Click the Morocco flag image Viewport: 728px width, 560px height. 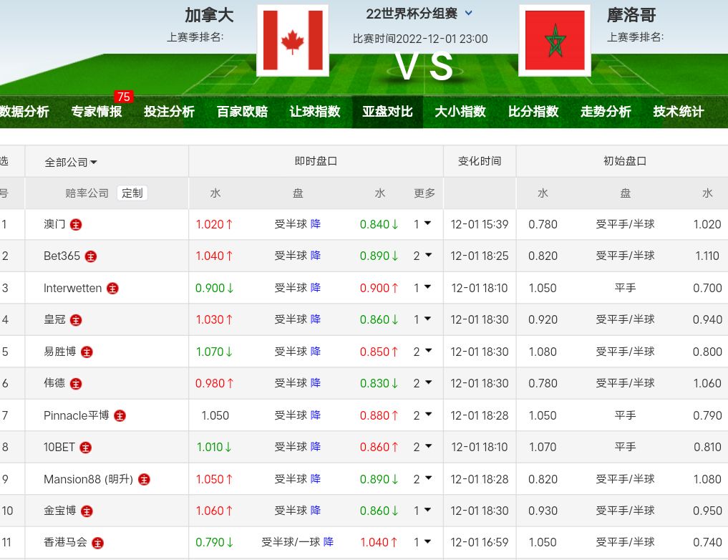(x=554, y=41)
